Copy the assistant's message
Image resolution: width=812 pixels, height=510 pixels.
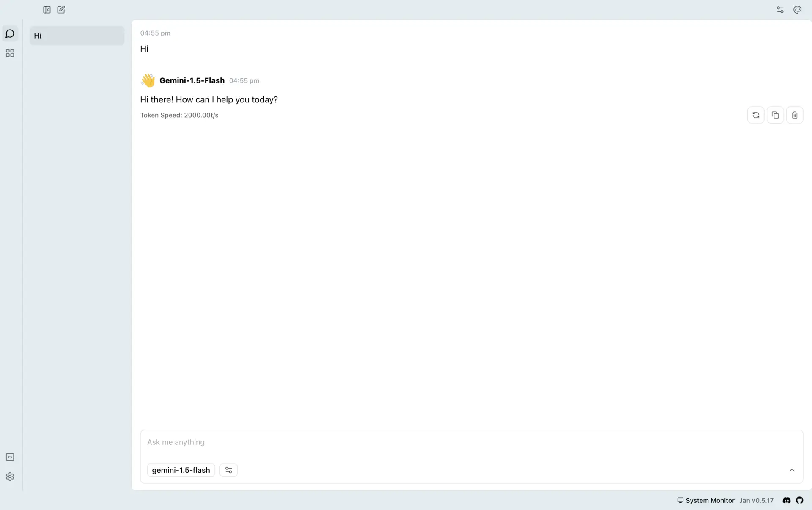coord(775,115)
